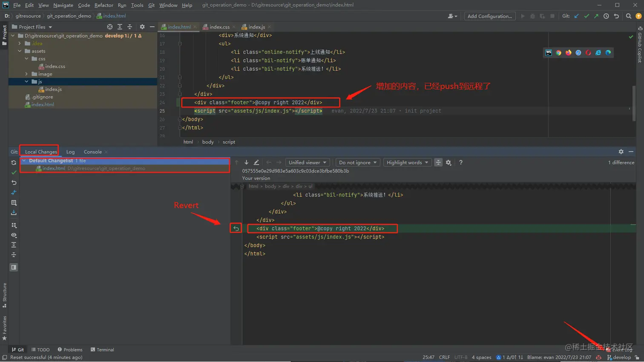Open the View Options eye icon
644x362 pixels.
click(x=14, y=235)
